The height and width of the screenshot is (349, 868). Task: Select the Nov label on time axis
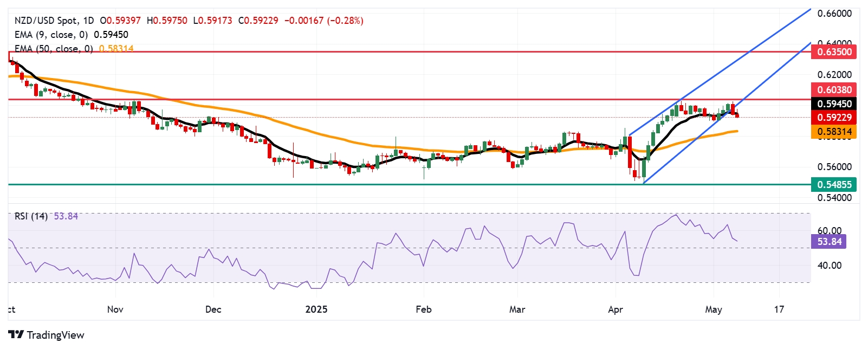coord(115,309)
